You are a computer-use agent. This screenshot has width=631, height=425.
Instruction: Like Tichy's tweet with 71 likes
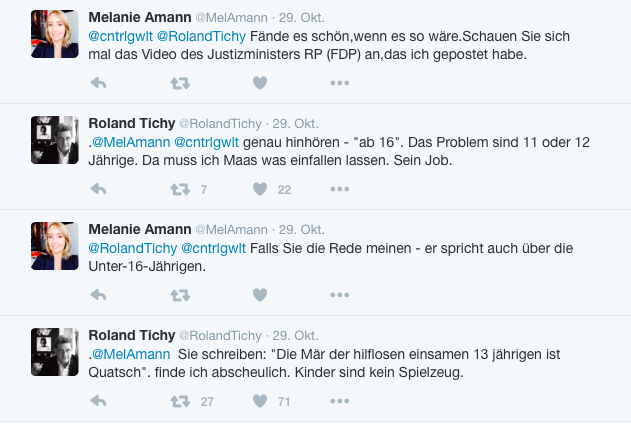point(260,401)
